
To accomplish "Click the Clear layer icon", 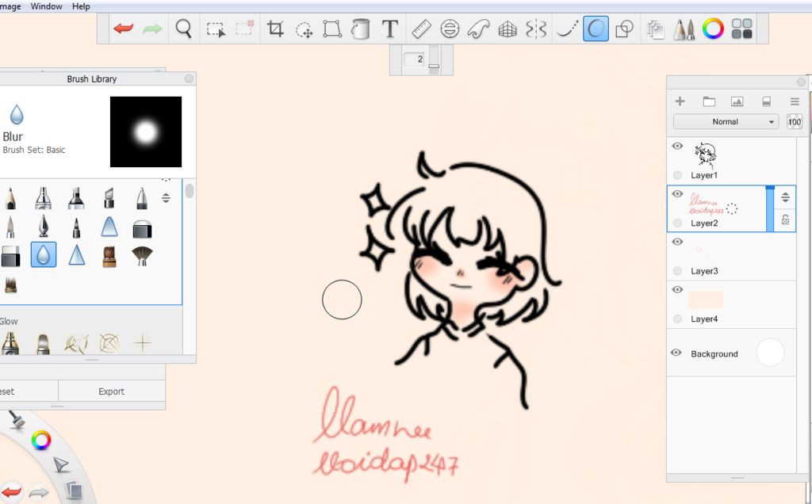I will [767, 102].
